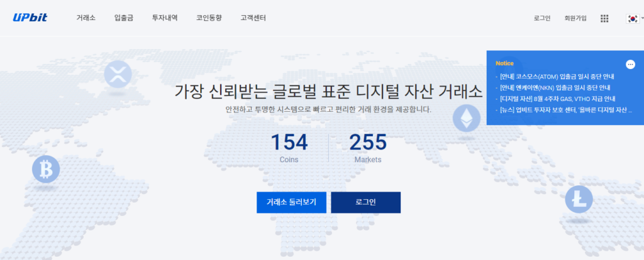Click the 회원가입 sign-up link
Screen dimensions: 644x260
pos(575,19)
